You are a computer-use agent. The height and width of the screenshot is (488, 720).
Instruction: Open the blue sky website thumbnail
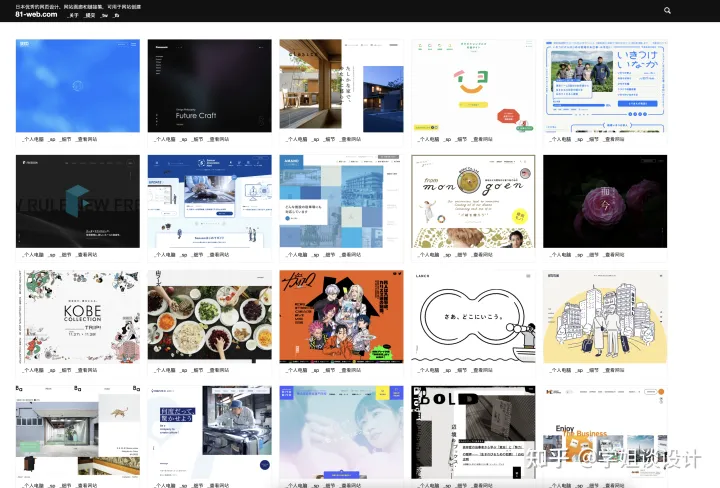pos(78,86)
